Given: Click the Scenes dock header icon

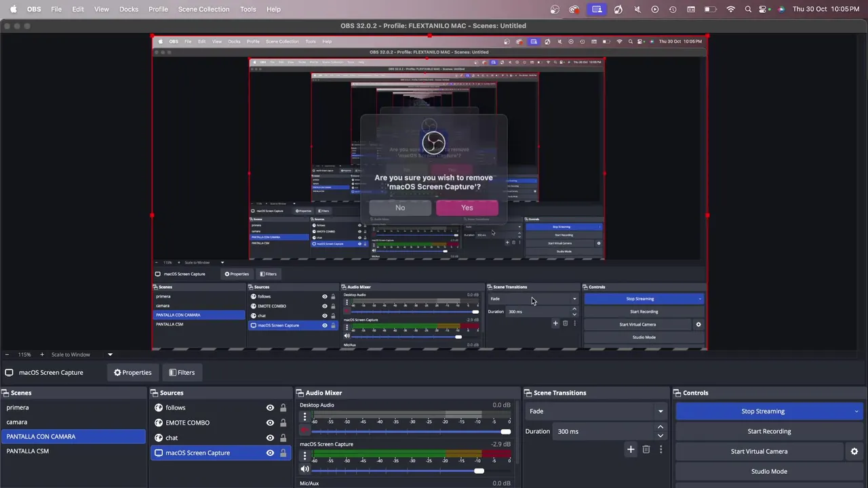Looking at the screenshot, I should [5, 392].
